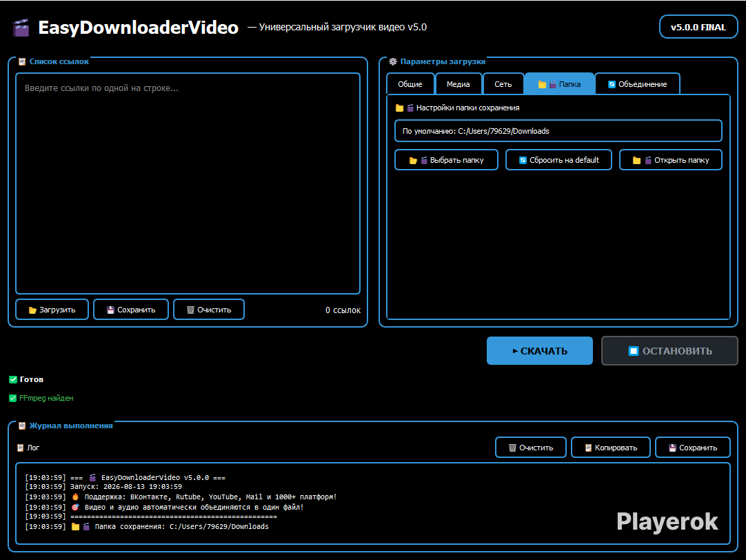This screenshot has width=746, height=560.
Task: Click the target icon in Видео и аудио log line
Action: tap(75, 507)
